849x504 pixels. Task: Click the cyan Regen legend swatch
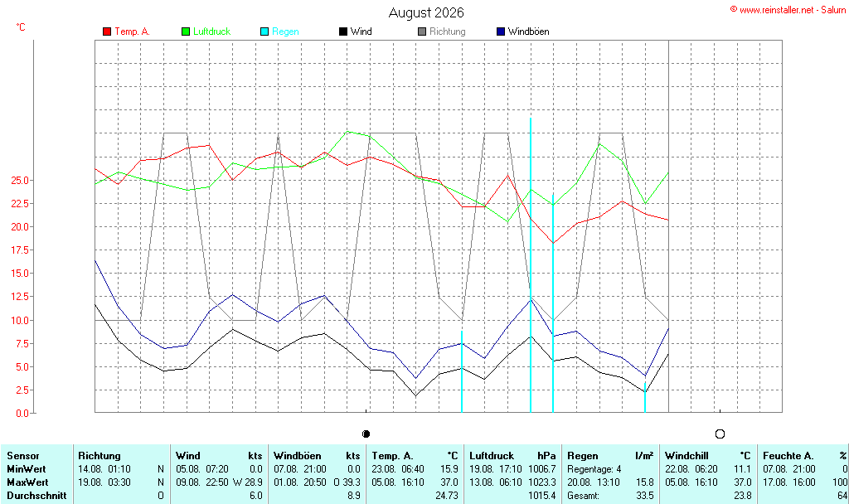[264, 31]
